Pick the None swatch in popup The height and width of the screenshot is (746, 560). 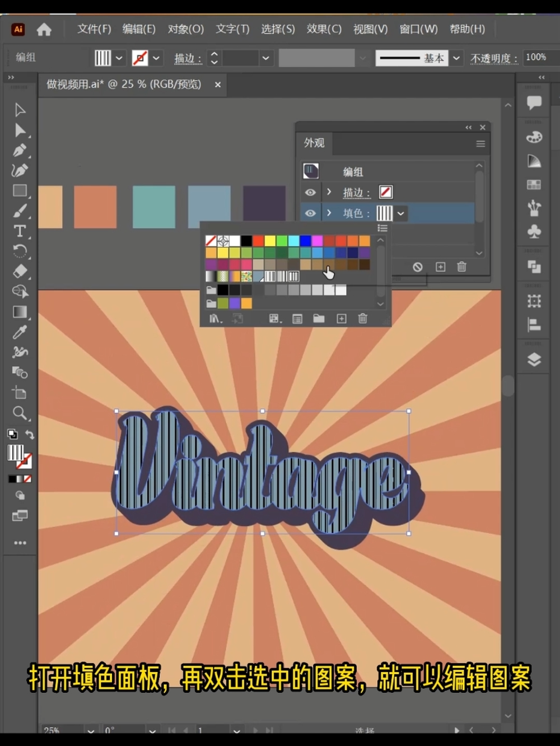pyautogui.click(x=211, y=241)
